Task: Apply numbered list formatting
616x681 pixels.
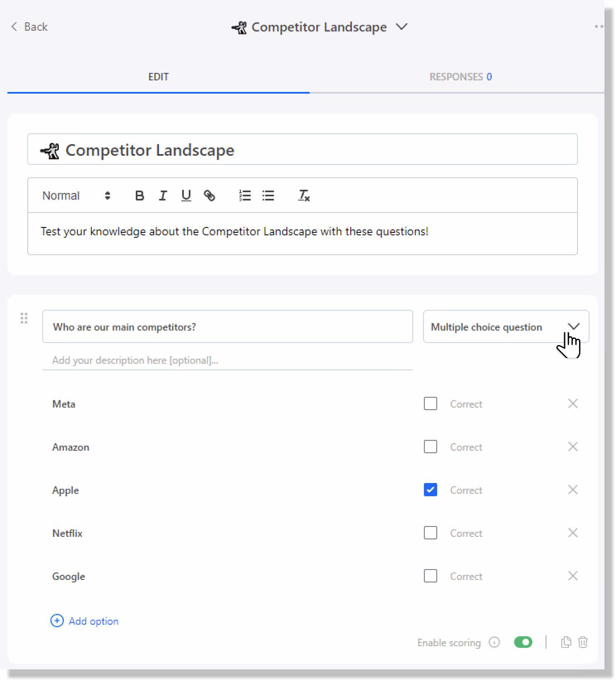Action: click(x=245, y=196)
